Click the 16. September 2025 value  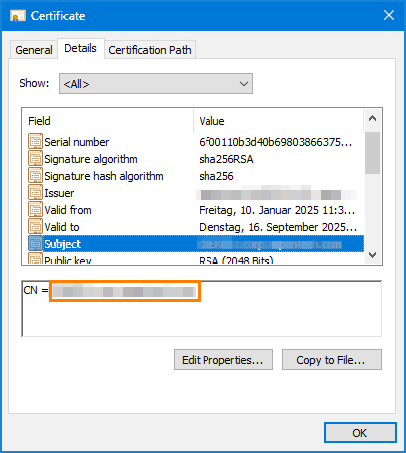coord(278,227)
